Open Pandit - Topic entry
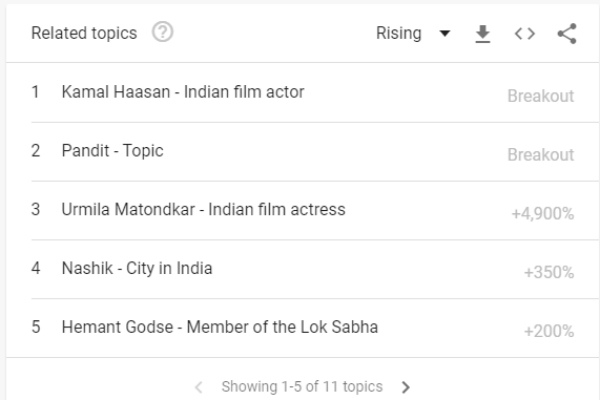This screenshot has width=600, height=400. coord(112,151)
